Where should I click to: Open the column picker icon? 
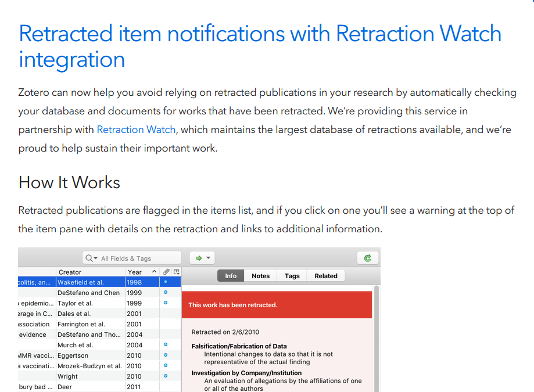click(177, 272)
